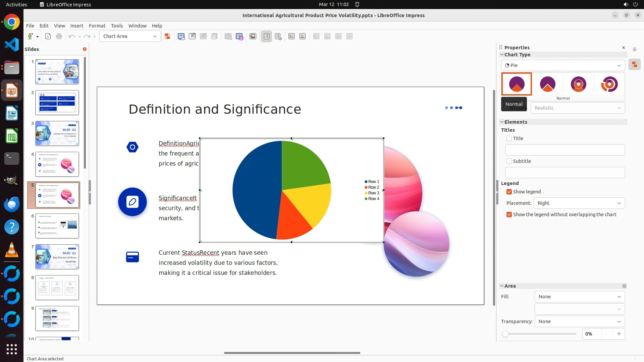Open legend Placement dropdown
This screenshot has width=644, height=362.
click(579, 203)
